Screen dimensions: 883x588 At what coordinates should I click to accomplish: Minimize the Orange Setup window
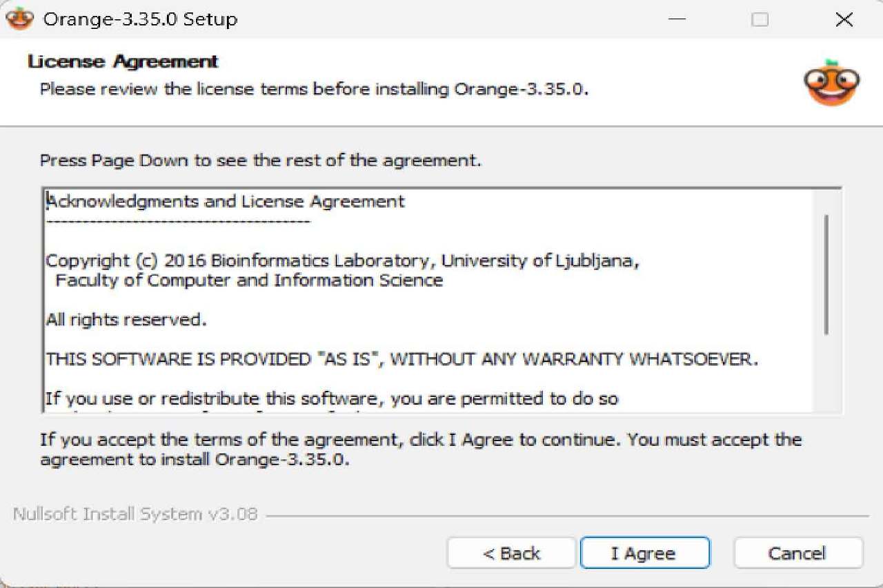click(677, 19)
